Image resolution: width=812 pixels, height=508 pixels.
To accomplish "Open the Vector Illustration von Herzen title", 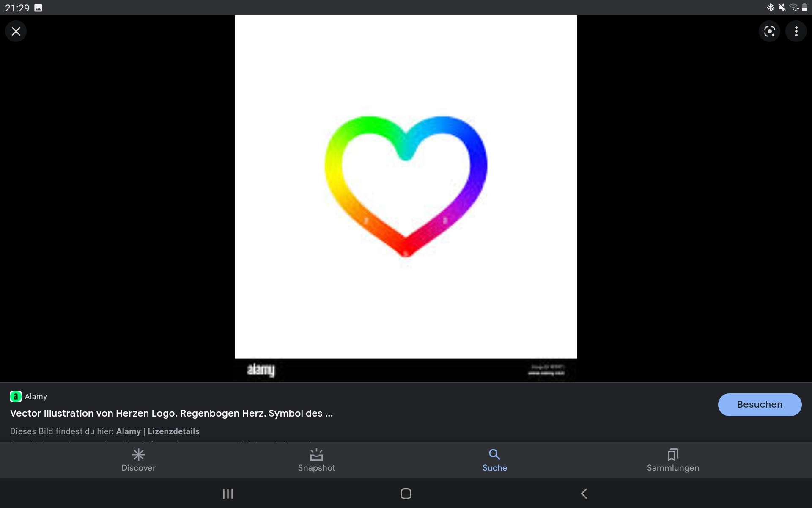I will [x=171, y=413].
